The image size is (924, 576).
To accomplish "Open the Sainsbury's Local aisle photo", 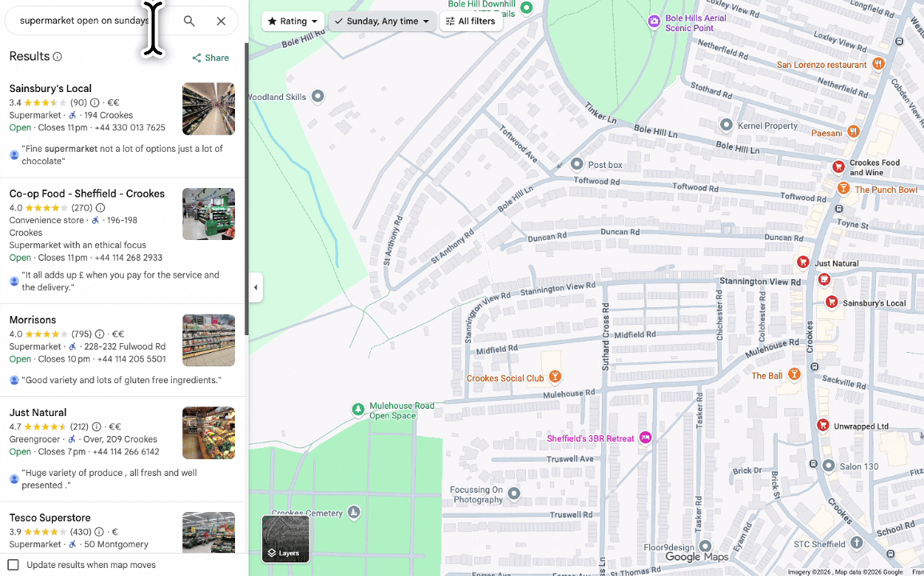I will click(x=209, y=109).
